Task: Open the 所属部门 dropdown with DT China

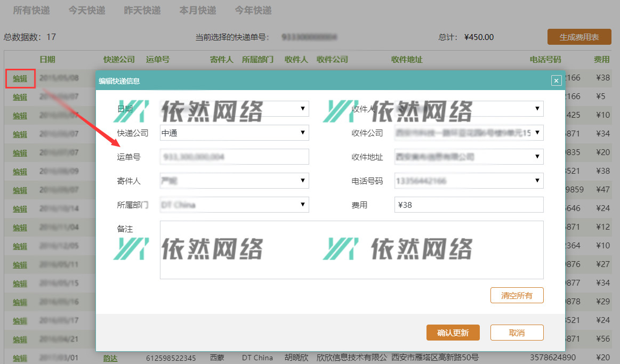Action: click(303, 204)
